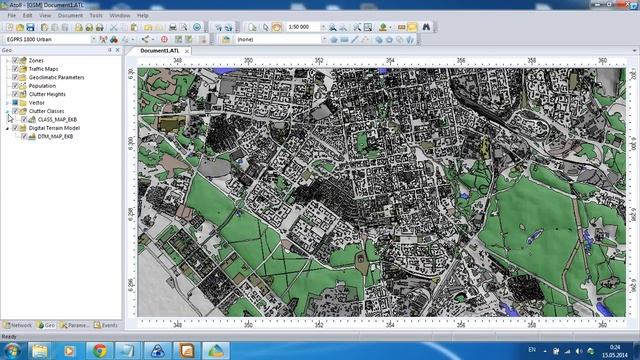Click the pin icon of the Geo panel
Image resolution: width=640 pixels, height=360 pixels.
pos(109,50)
